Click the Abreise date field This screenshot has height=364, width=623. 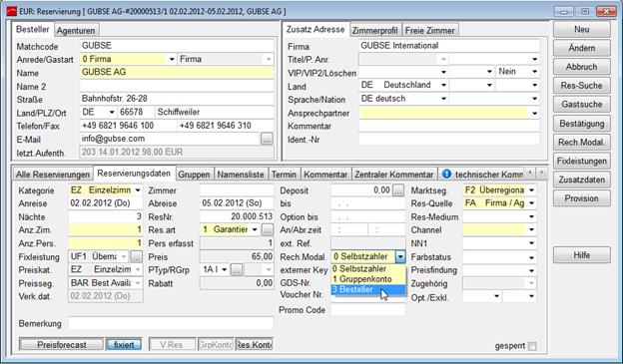pos(237,203)
